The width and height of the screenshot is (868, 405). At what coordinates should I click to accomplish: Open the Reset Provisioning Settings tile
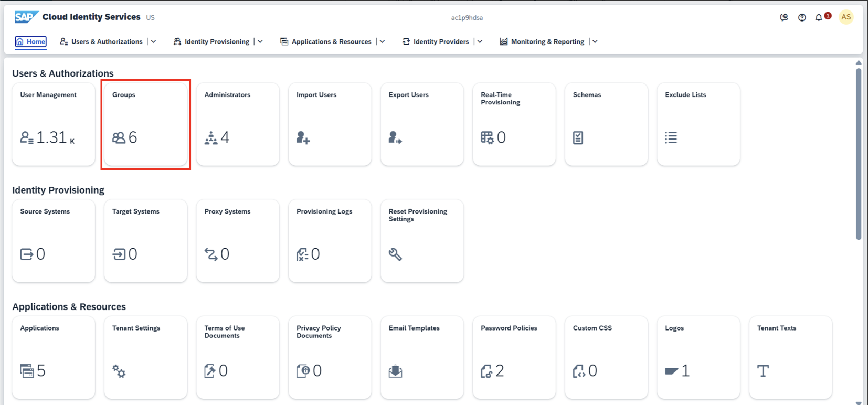pos(422,241)
